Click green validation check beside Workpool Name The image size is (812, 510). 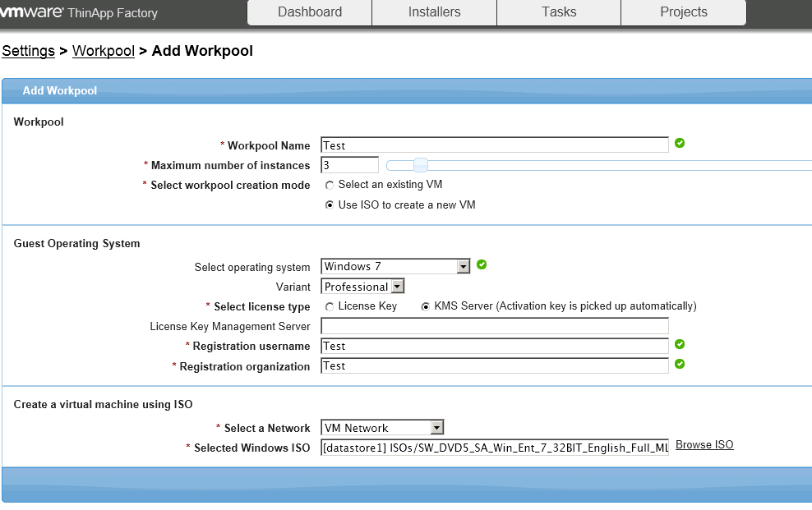coord(680,143)
